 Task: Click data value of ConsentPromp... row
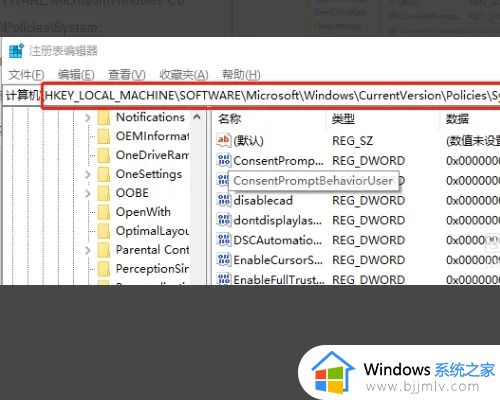coord(473,161)
